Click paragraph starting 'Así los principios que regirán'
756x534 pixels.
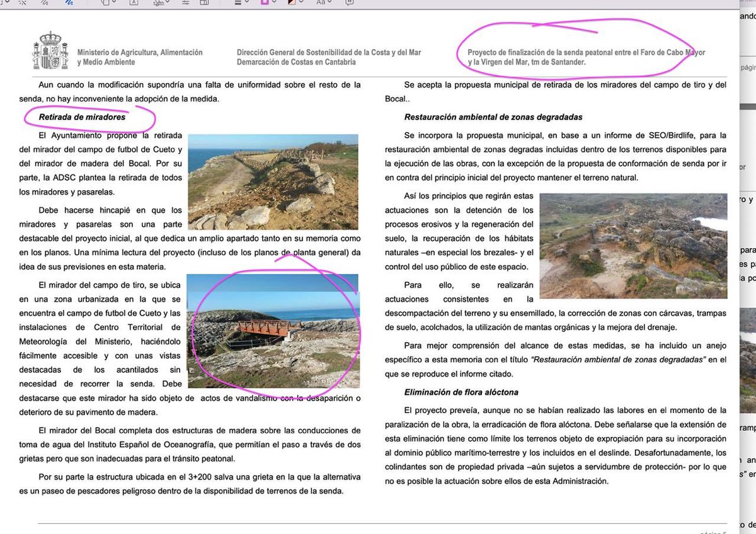(x=459, y=232)
